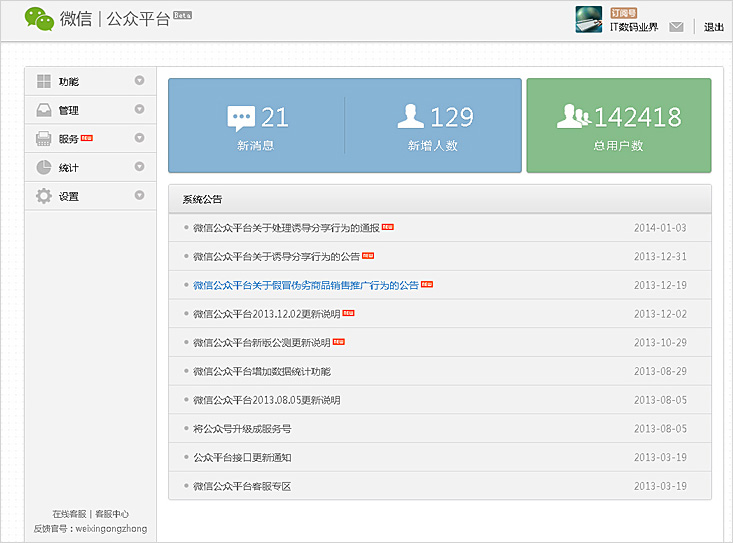Click the Beta badge next to 公众平台
This screenshot has height=543, width=733.
point(182,15)
